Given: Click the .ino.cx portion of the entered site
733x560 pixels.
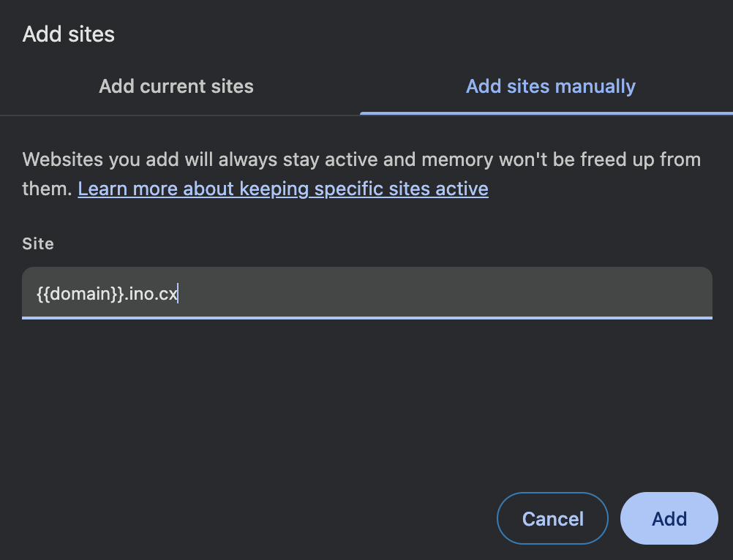Looking at the screenshot, I should coord(151,294).
